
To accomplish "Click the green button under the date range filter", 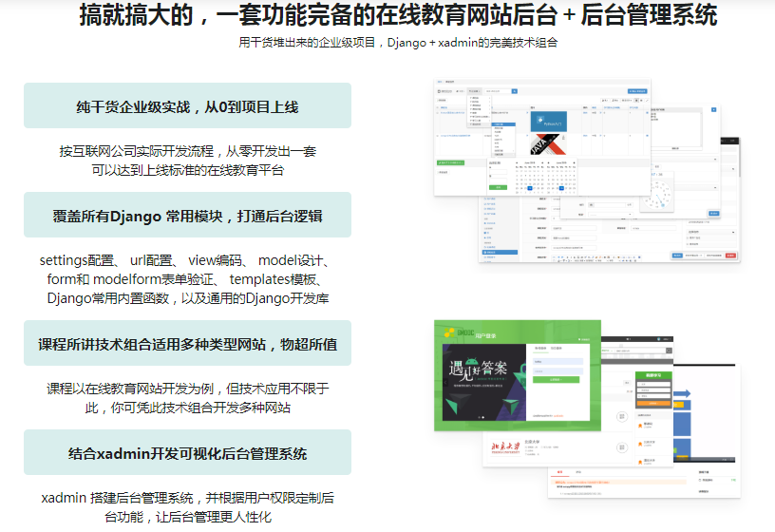I will 498,187.
